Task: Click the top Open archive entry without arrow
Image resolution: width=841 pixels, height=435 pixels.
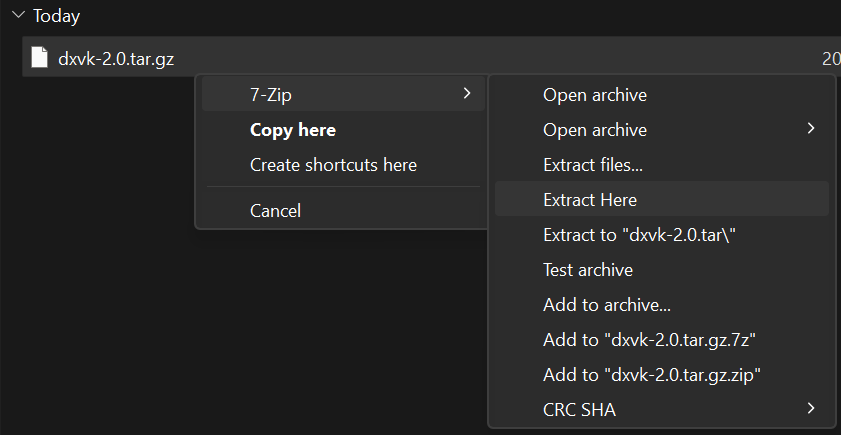Action: click(x=594, y=95)
